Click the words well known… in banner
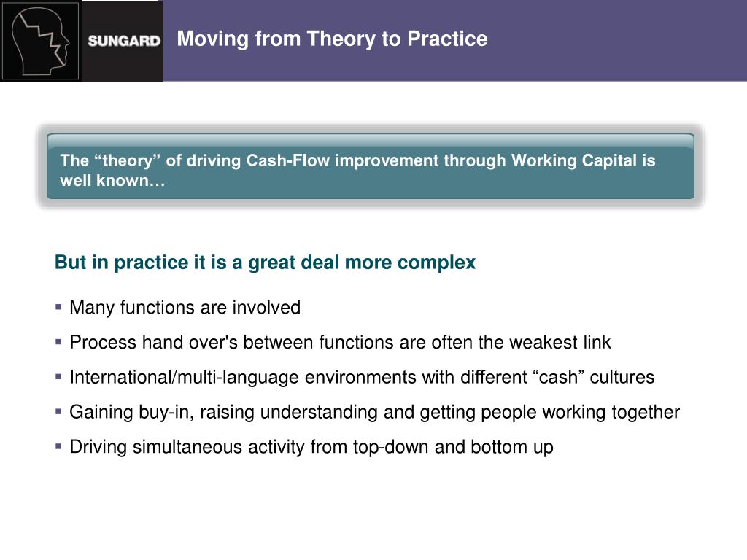This screenshot has height=560, width=747. (x=112, y=181)
